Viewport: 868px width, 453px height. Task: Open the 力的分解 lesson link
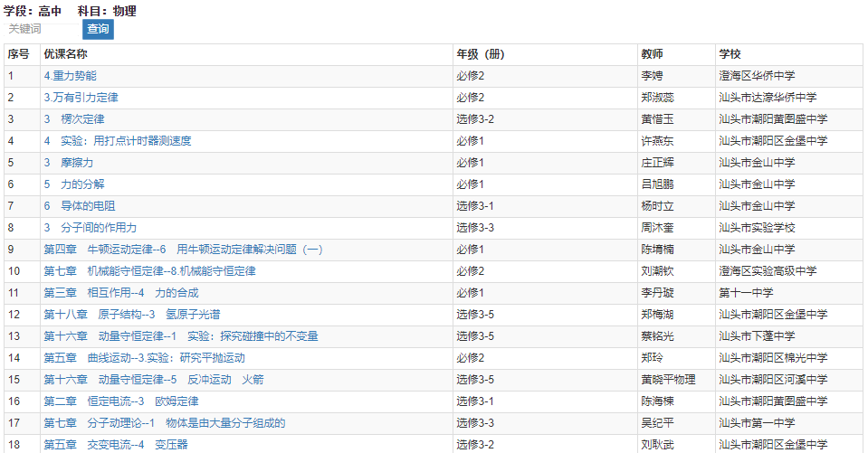74,184
